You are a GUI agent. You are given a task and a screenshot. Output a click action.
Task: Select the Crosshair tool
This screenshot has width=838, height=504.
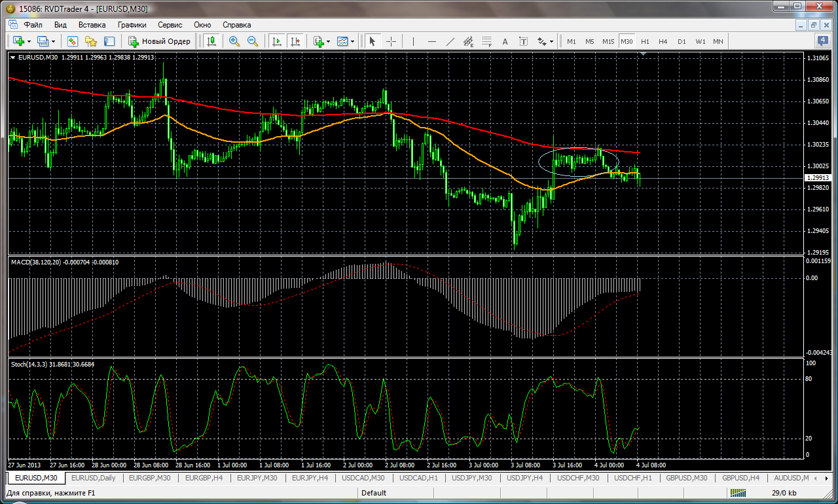point(391,41)
